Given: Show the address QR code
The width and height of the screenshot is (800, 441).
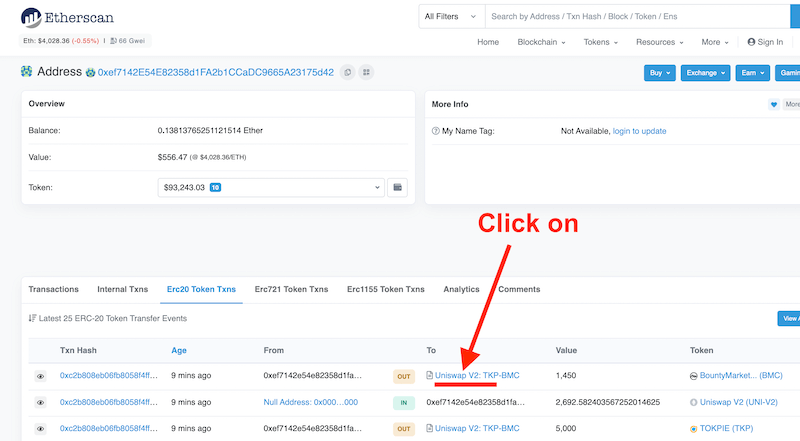Looking at the screenshot, I should pyautogui.click(x=366, y=72).
